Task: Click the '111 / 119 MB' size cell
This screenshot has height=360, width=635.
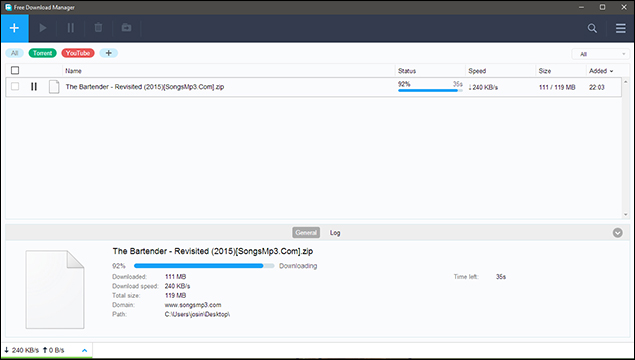Action: [x=557, y=87]
